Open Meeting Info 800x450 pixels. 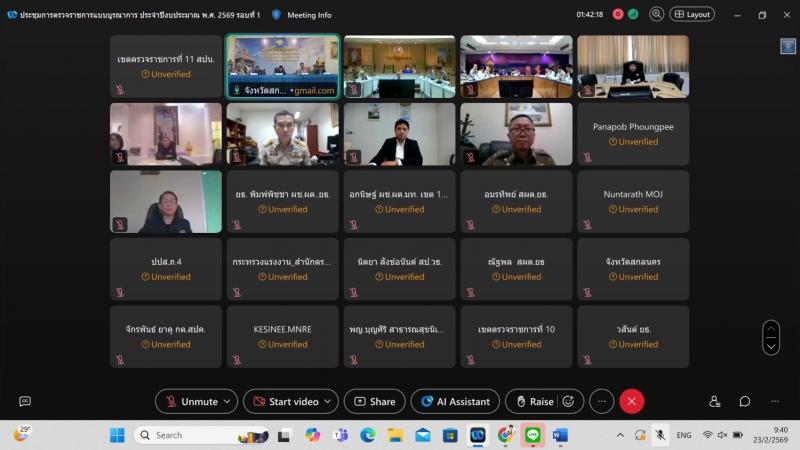pos(309,15)
